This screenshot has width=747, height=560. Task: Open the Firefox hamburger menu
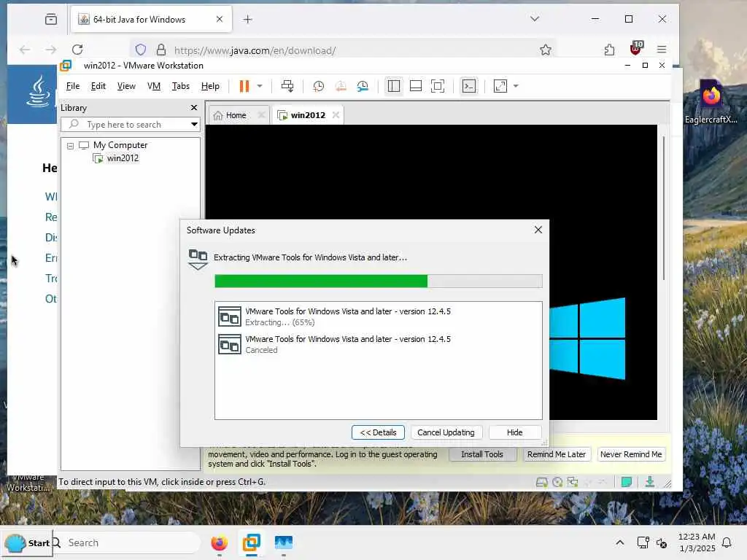pos(661,50)
